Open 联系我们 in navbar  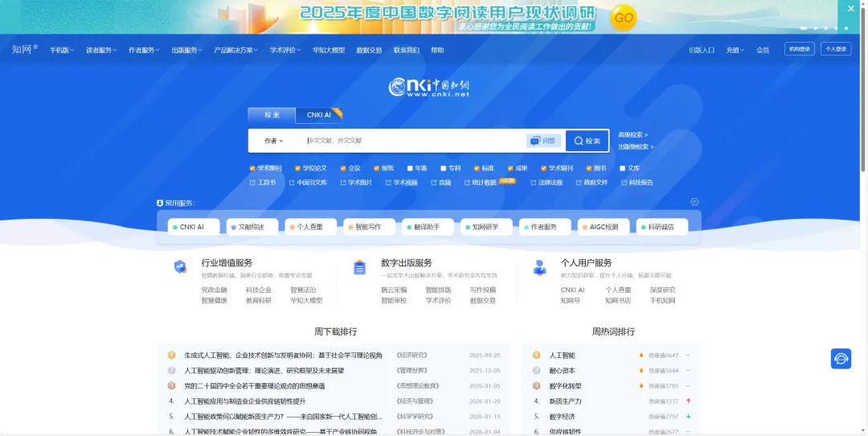pyautogui.click(x=407, y=50)
